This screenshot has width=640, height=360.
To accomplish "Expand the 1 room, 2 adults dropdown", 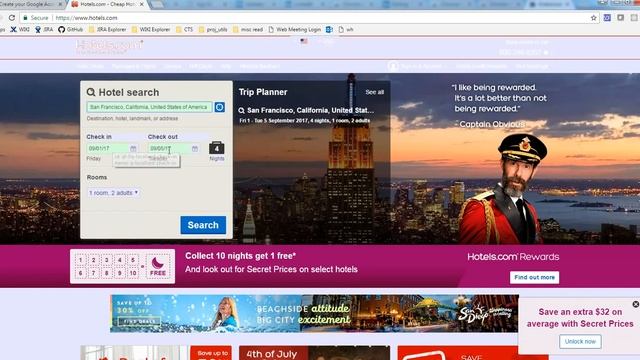I will [113, 193].
